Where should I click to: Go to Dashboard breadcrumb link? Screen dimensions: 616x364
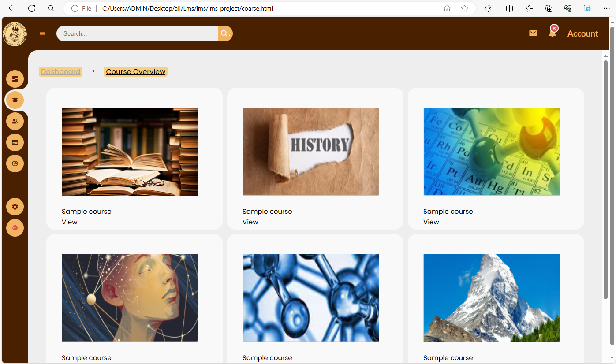[x=61, y=71]
